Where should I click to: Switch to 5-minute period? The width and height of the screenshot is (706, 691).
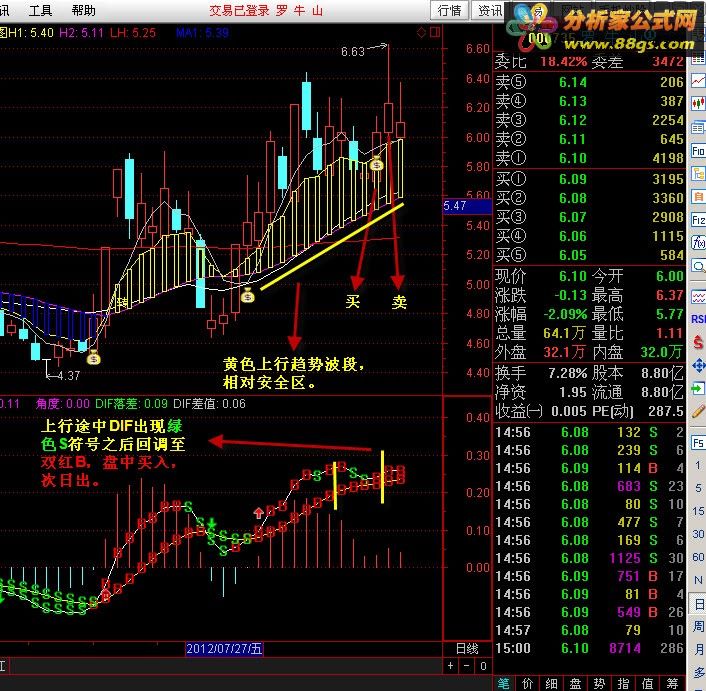tap(698, 488)
